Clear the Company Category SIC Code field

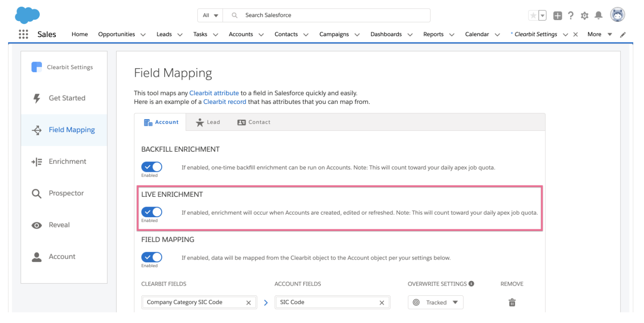(248, 302)
